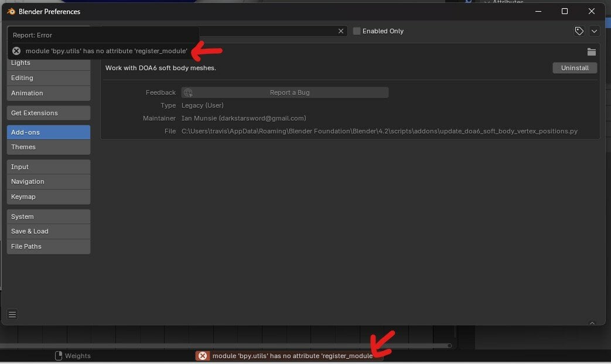The image size is (611, 364).
Task: Click the scroll-up chevron at window corner
Action: point(592,322)
